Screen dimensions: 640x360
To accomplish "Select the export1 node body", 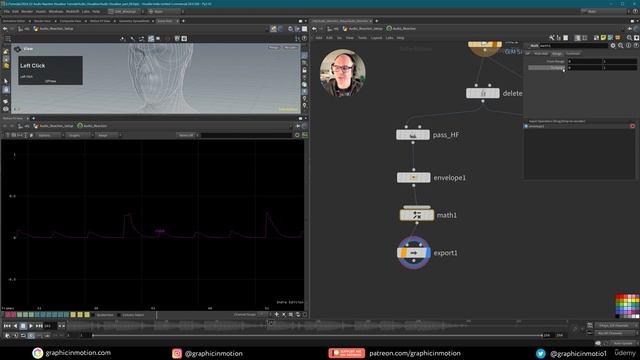I will pyautogui.click(x=413, y=253).
